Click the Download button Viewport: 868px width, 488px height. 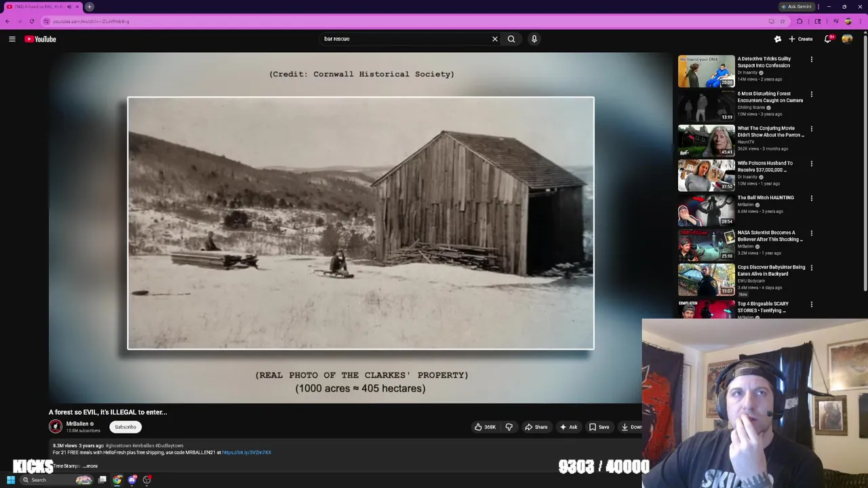click(631, 427)
